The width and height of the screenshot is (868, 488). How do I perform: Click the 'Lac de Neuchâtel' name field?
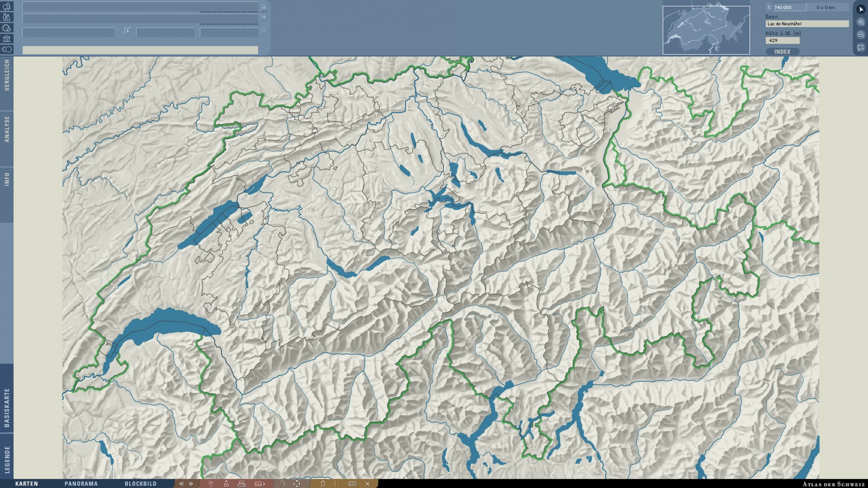[807, 24]
